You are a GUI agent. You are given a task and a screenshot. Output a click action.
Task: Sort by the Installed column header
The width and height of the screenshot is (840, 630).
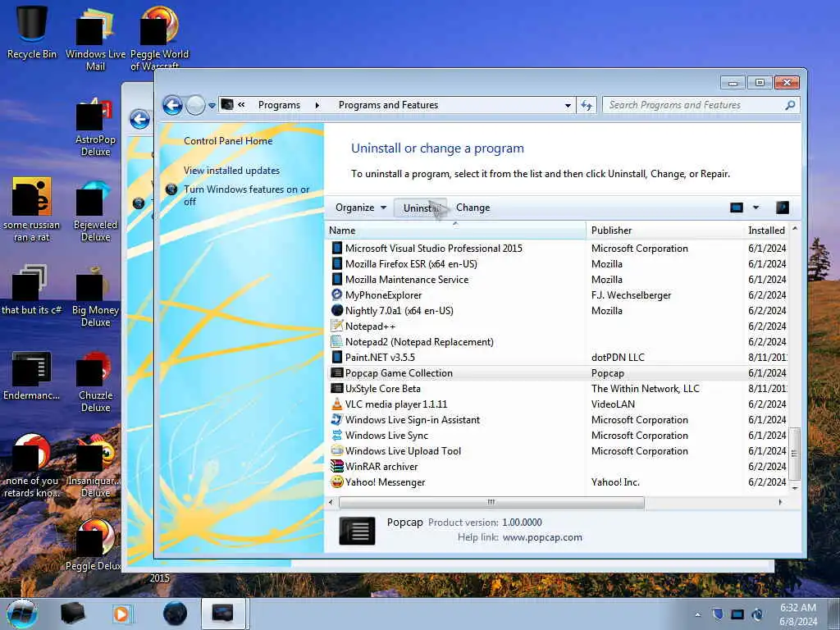[x=767, y=231]
